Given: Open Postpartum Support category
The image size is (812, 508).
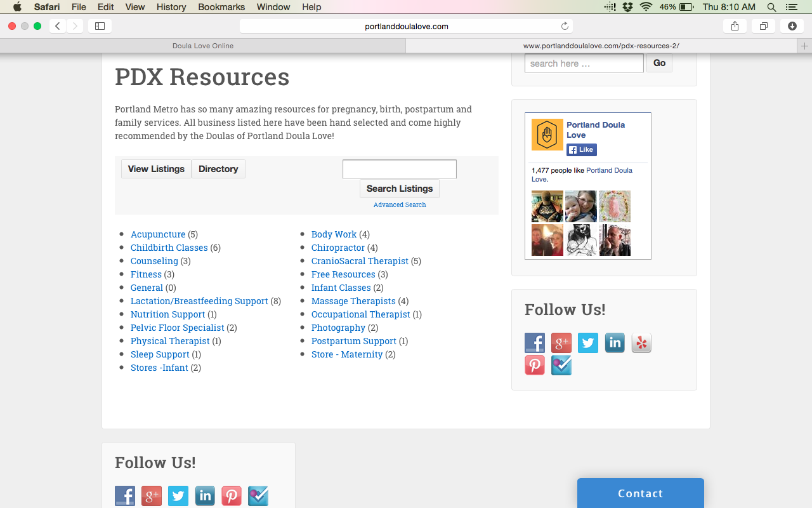Looking at the screenshot, I should [x=354, y=341].
